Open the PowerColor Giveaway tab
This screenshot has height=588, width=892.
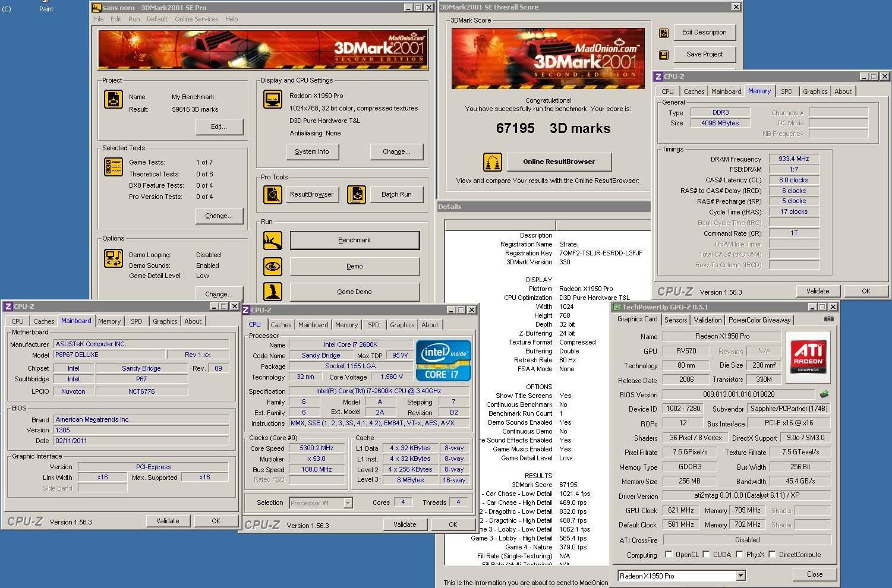(759, 320)
